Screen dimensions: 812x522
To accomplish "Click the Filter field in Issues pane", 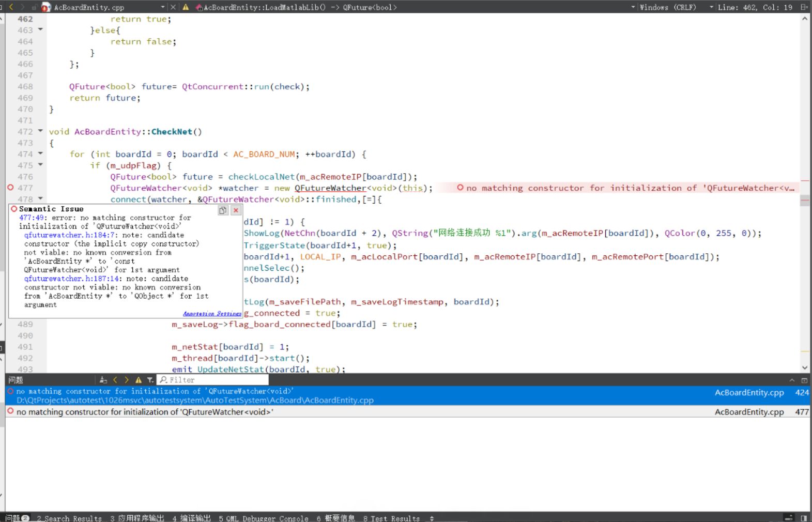I will 216,380.
